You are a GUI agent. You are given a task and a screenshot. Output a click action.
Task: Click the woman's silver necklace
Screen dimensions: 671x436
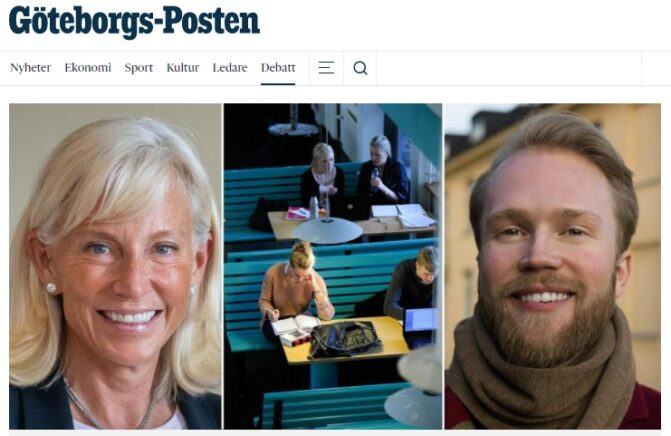(x=107, y=404)
